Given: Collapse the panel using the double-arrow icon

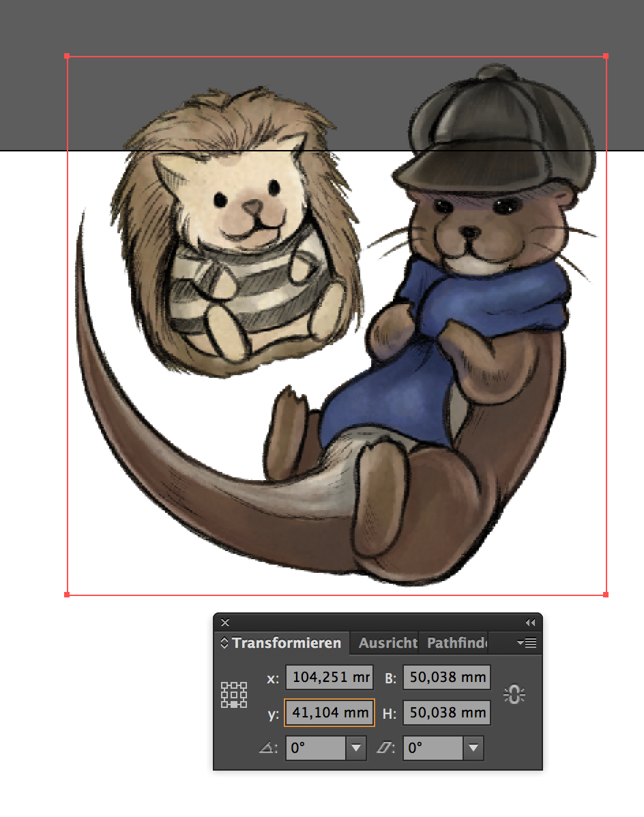Looking at the screenshot, I should pyautogui.click(x=531, y=623).
